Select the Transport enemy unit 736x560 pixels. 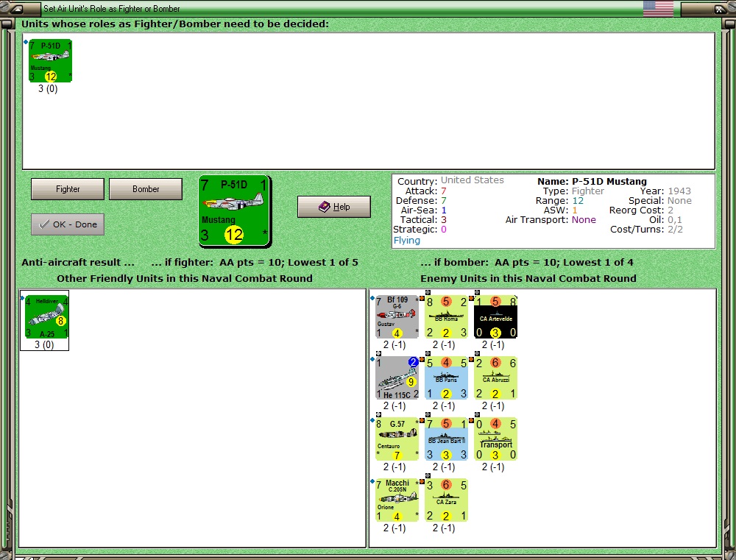click(495, 439)
